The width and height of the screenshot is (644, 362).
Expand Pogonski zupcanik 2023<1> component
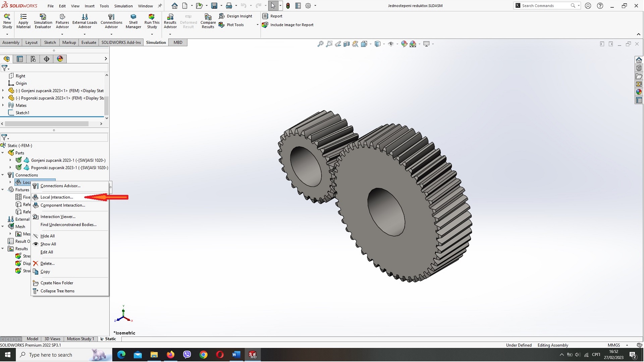[3, 98]
